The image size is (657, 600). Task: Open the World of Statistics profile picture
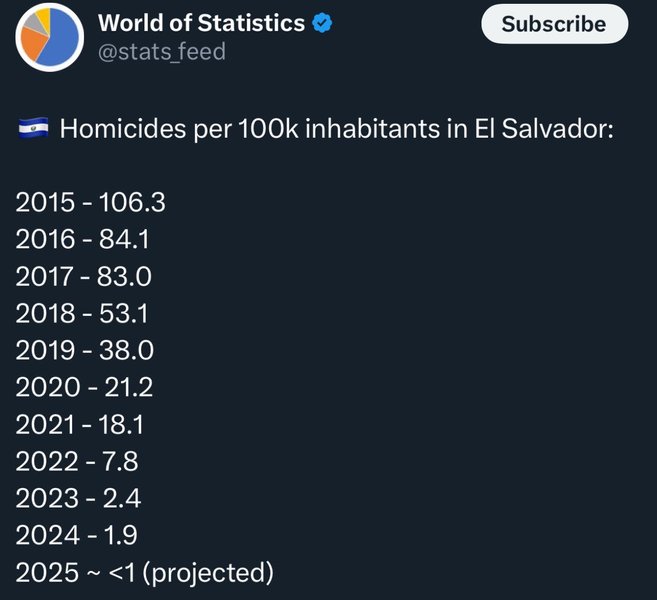pyautogui.click(x=49, y=37)
